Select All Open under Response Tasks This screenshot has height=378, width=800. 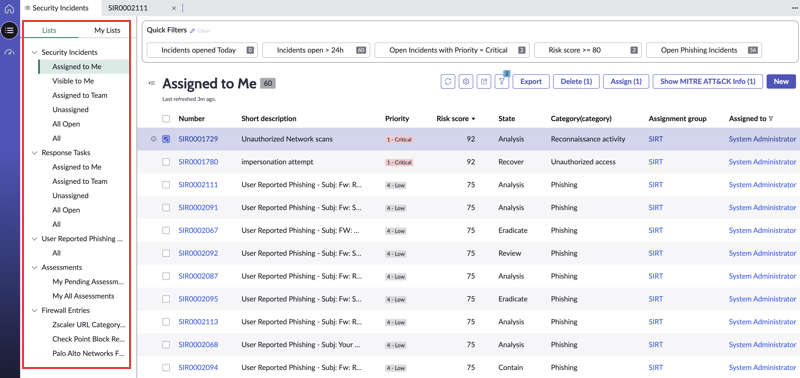click(x=66, y=210)
